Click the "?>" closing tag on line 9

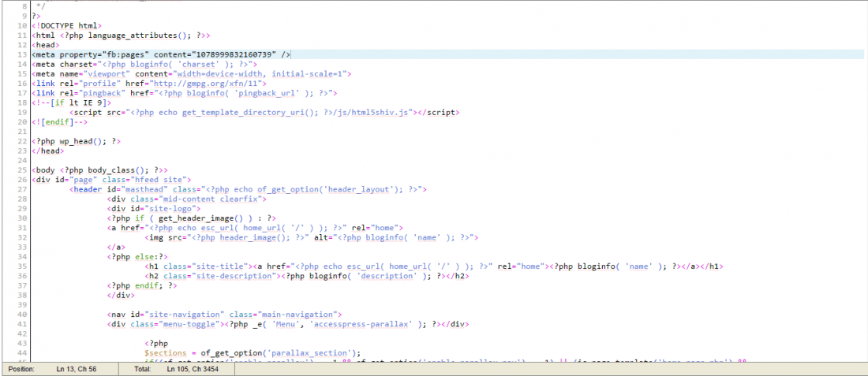[36, 16]
